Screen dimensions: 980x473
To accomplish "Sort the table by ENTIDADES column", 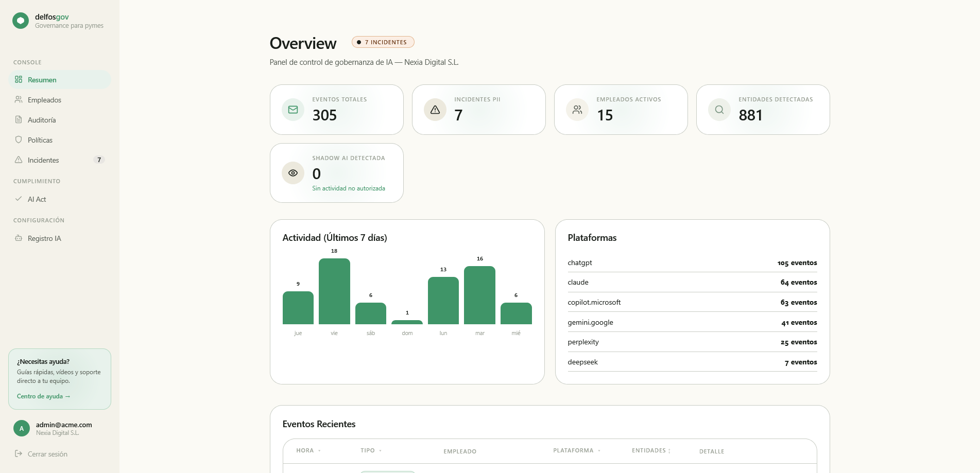I will tap(651, 450).
